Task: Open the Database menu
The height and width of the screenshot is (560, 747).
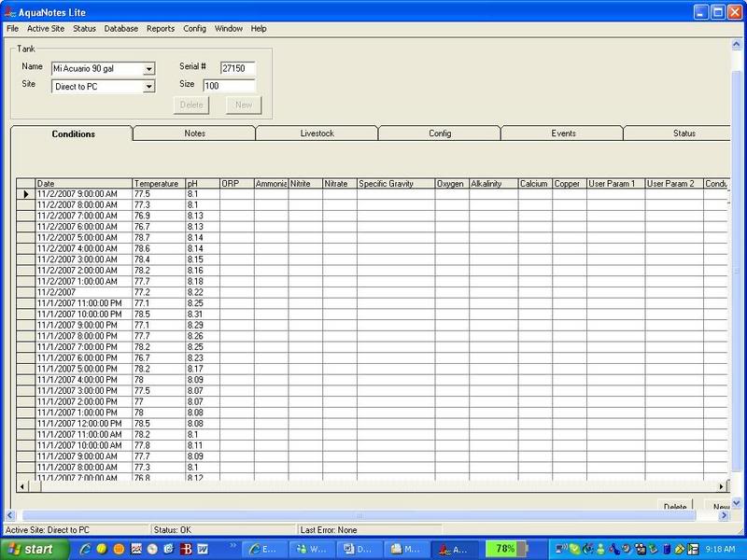Action: (x=121, y=29)
